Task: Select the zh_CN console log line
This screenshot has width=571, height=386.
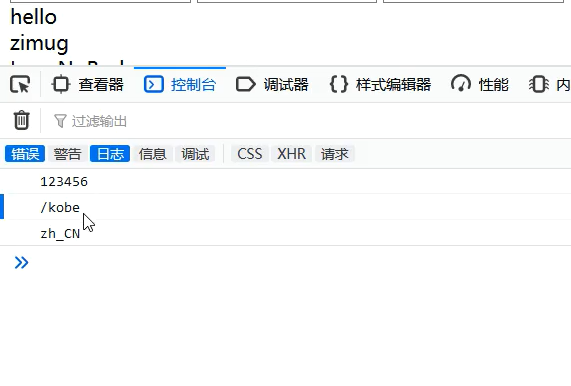Action: click(286, 233)
